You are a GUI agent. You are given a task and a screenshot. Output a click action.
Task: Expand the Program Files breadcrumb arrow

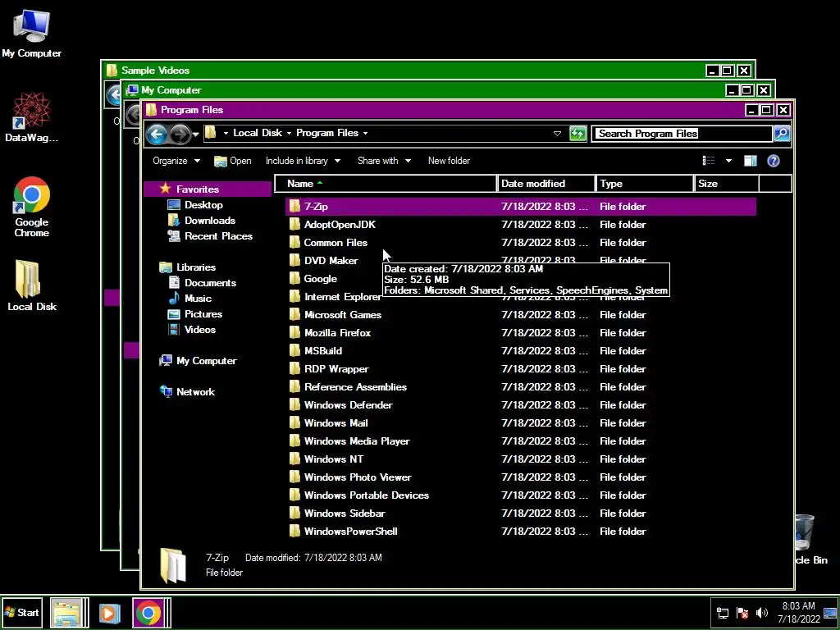[x=365, y=134]
